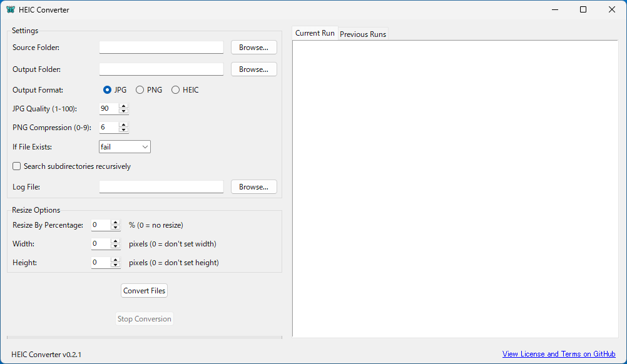Open the Current Run tab
Viewport: 627px width, 364px height.
tap(315, 33)
